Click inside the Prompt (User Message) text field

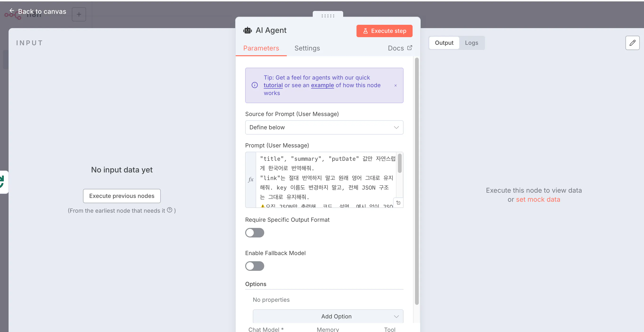(326, 180)
